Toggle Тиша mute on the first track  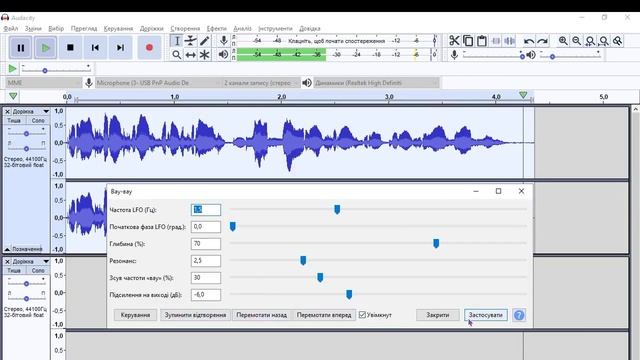point(13,121)
